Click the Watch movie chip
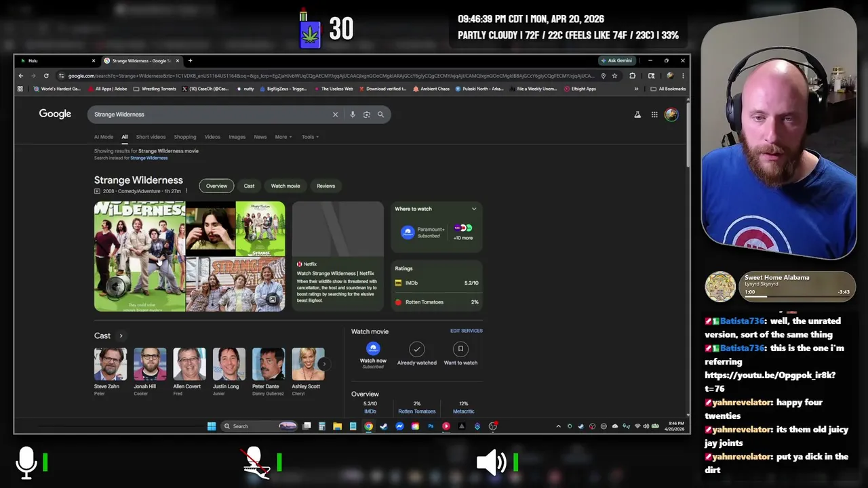 [x=285, y=186]
